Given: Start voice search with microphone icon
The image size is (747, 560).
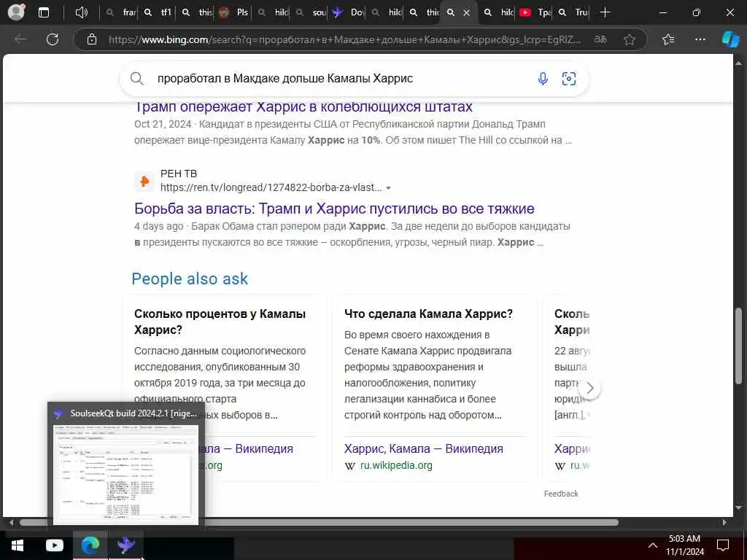Looking at the screenshot, I should click(x=543, y=79).
